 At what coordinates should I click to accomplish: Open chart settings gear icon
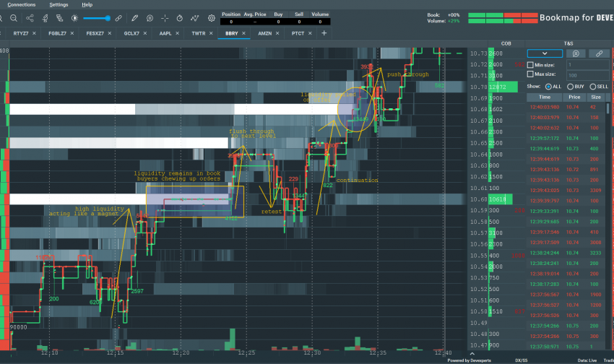(211, 17)
